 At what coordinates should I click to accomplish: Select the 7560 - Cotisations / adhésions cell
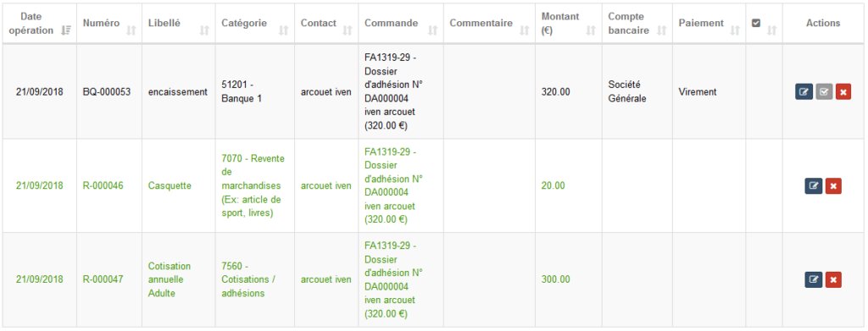tap(254, 279)
